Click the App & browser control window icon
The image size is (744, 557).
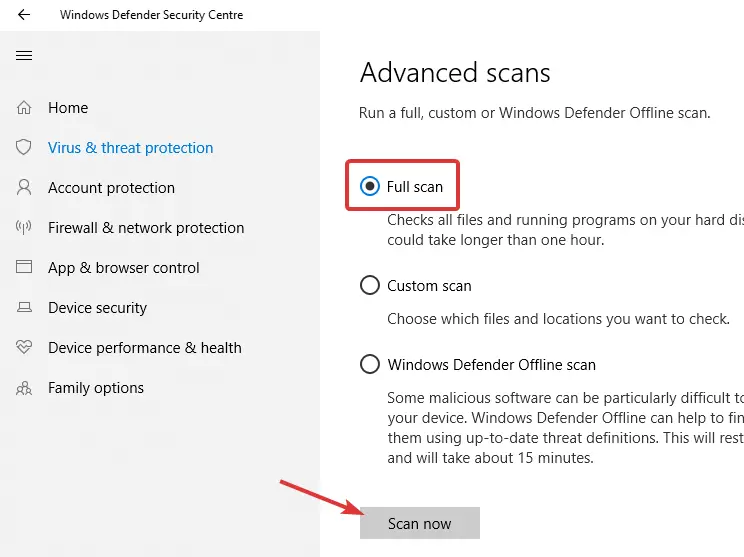click(x=24, y=268)
